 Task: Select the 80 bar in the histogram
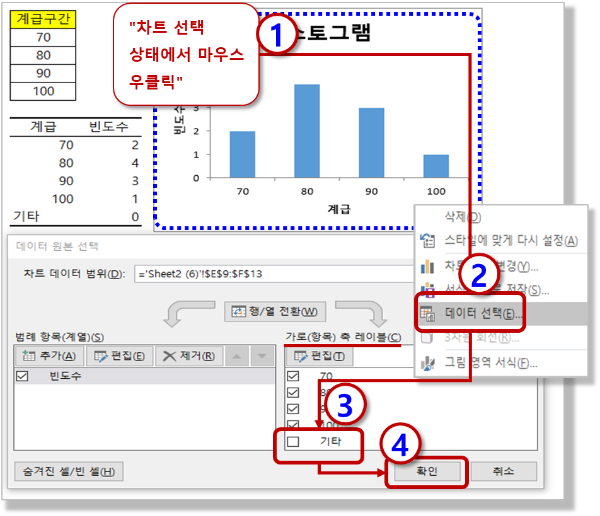307,131
